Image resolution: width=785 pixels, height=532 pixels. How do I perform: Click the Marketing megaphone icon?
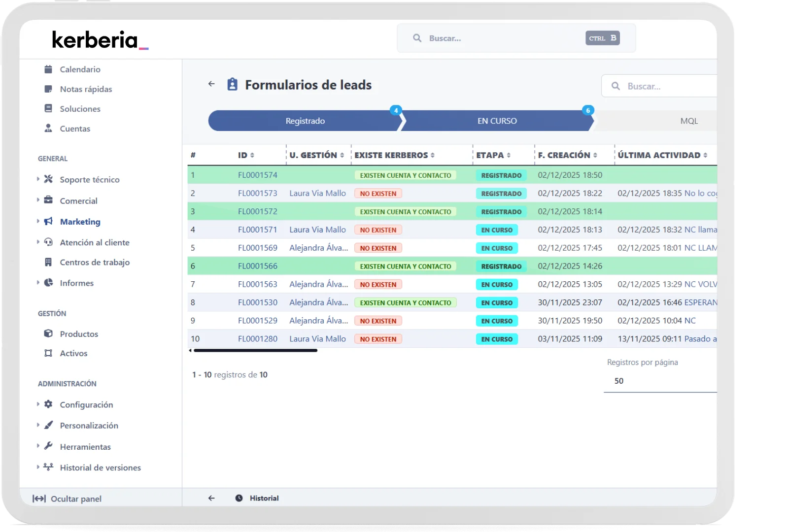click(x=48, y=221)
